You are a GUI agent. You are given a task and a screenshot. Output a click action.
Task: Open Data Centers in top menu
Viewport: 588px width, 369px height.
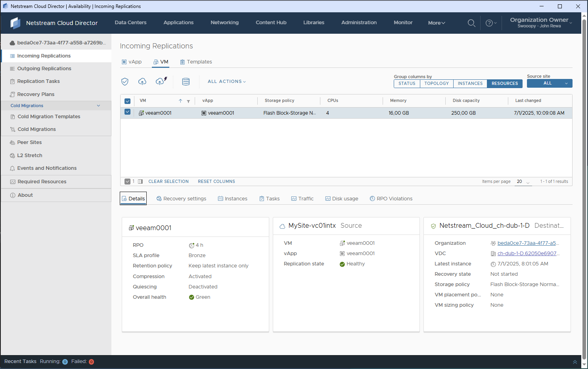[130, 23]
